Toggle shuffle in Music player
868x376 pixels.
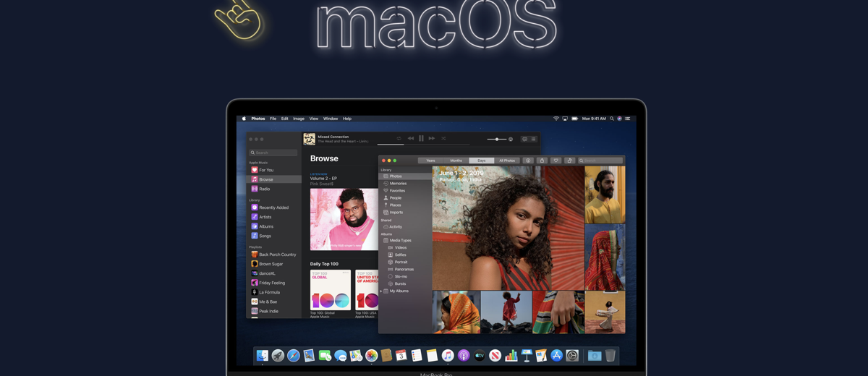click(x=443, y=138)
